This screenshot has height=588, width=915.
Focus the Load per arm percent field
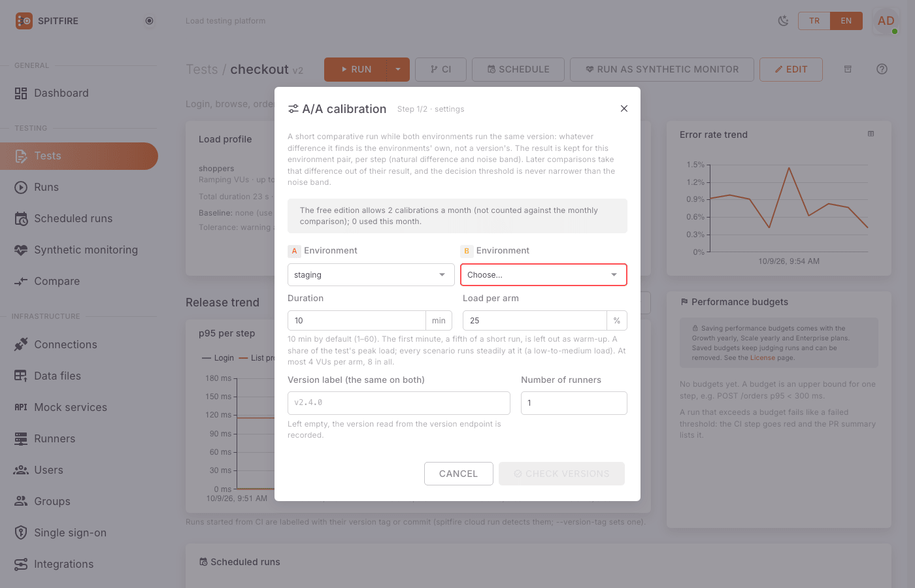tap(535, 321)
